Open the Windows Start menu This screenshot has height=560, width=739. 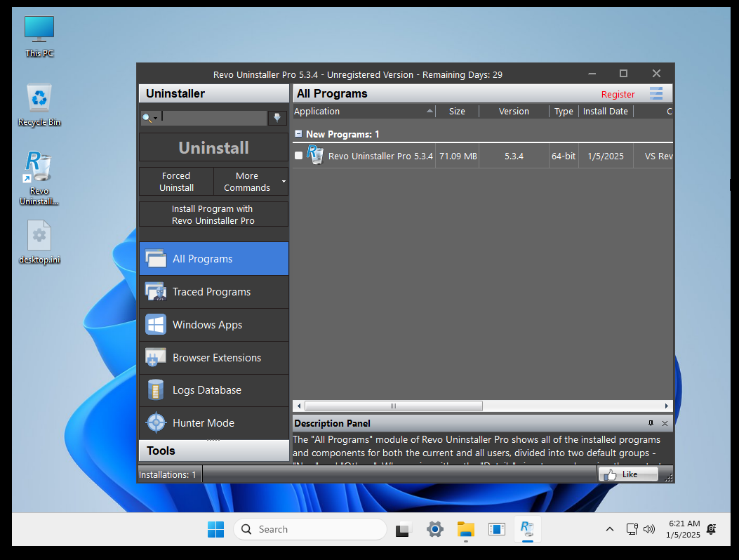click(x=216, y=529)
